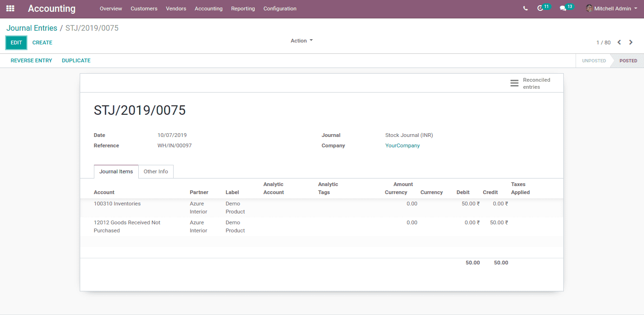Select the Posted status stage
The width and height of the screenshot is (644, 315).
(x=628, y=60)
